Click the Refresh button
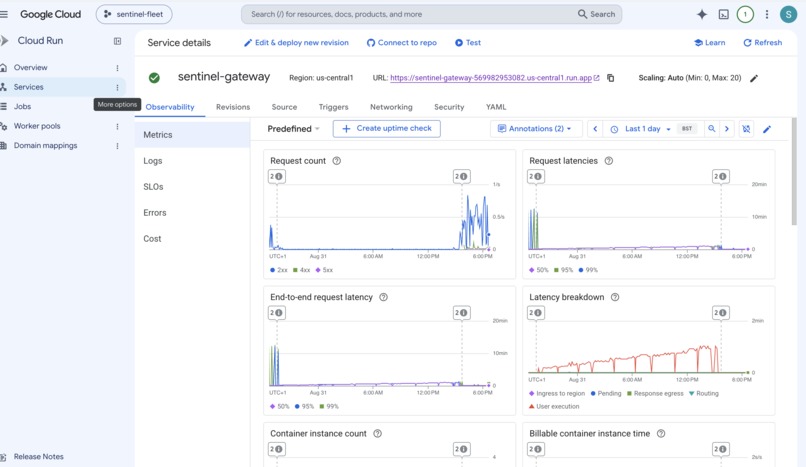This screenshot has width=806, height=467. point(762,43)
